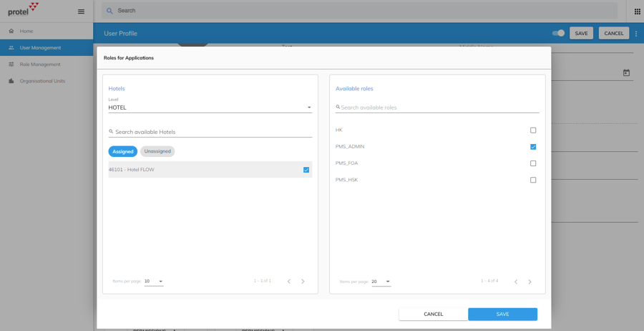The width and height of the screenshot is (644, 331).
Task: Click the search available roles field
Action: 438,107
